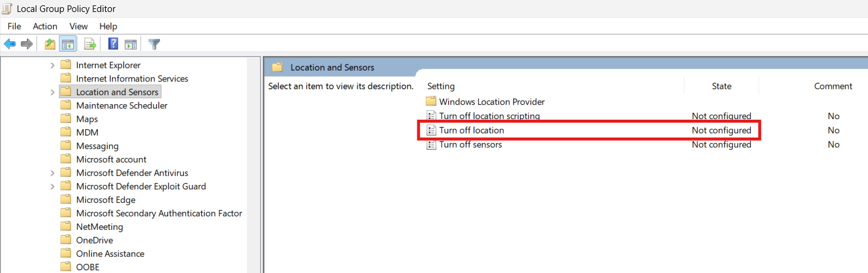Select Microsoft account in tree

111,159
